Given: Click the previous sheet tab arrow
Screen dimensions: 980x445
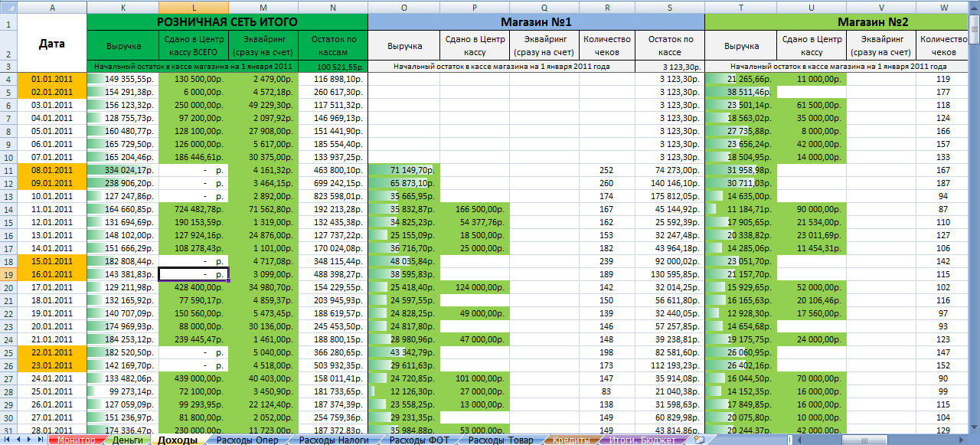Looking at the screenshot, I should point(19,440).
